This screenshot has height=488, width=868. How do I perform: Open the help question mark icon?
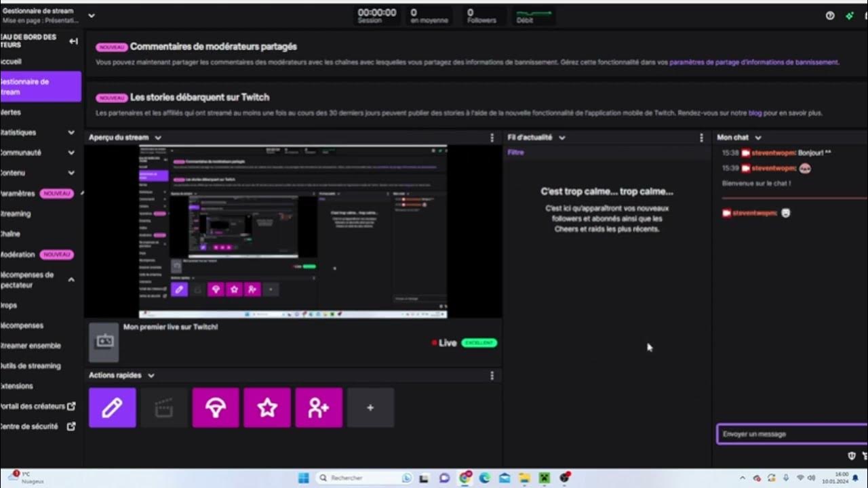pyautogui.click(x=830, y=16)
